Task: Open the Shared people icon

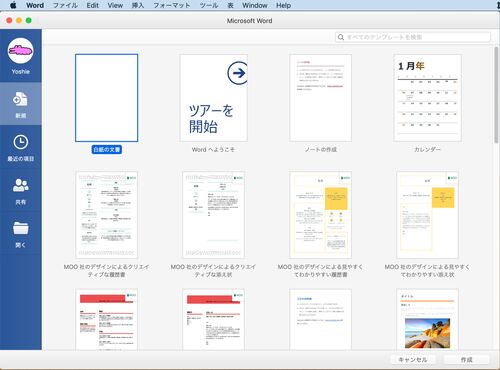Action: pos(20,185)
